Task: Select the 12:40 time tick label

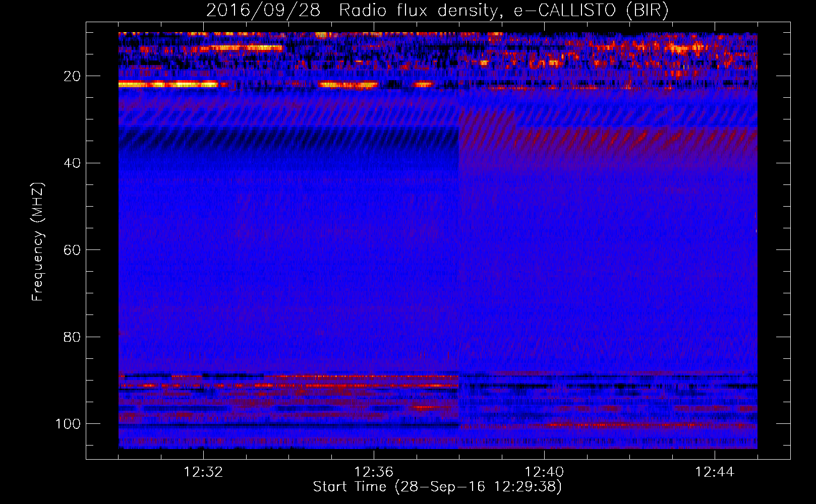Action: pyautogui.click(x=544, y=472)
